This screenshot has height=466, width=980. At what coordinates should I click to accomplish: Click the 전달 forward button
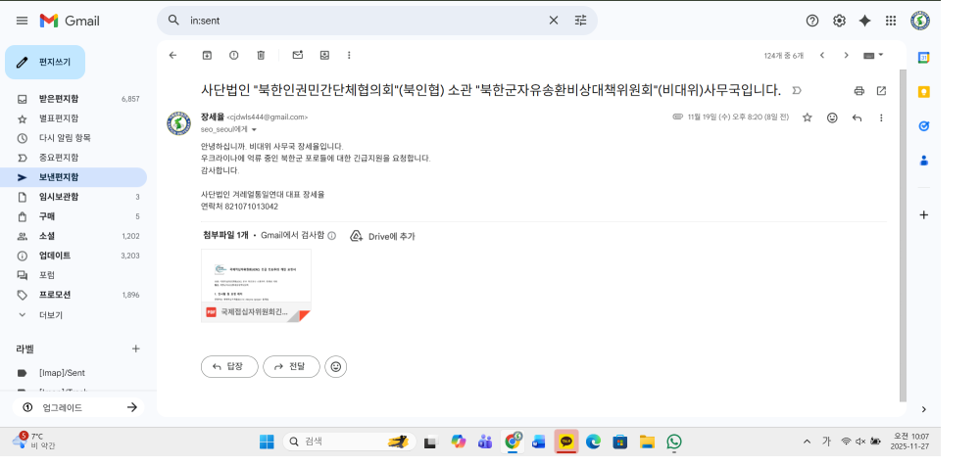click(x=291, y=366)
